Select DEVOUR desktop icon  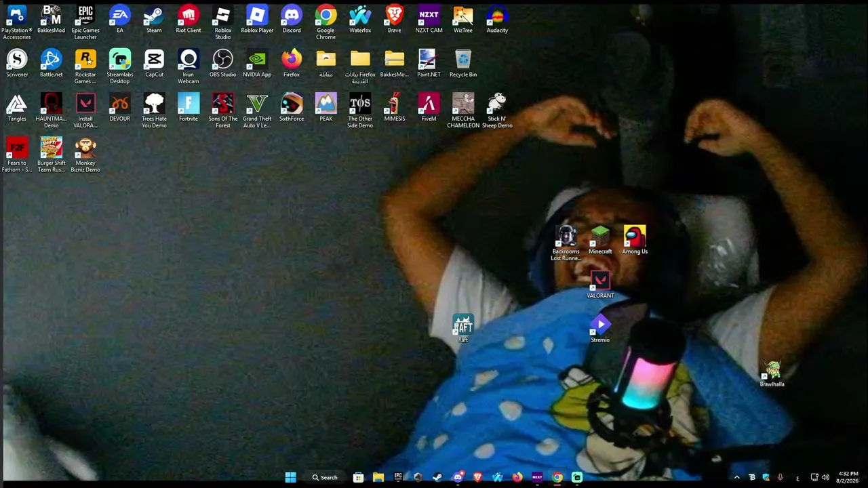[x=120, y=108]
